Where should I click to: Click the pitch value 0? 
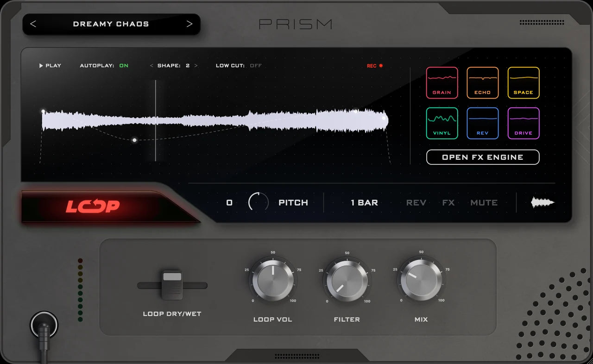click(x=229, y=203)
